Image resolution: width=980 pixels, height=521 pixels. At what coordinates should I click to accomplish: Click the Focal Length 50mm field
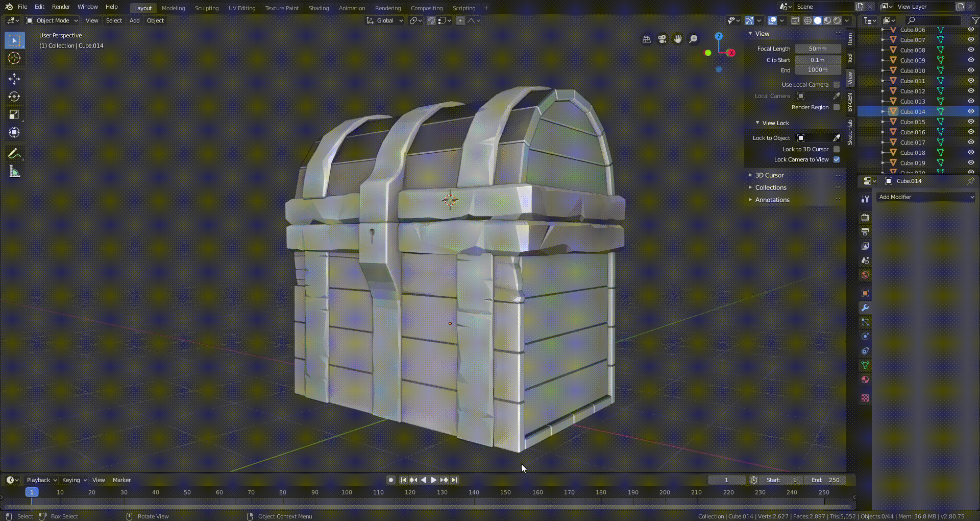pos(818,49)
